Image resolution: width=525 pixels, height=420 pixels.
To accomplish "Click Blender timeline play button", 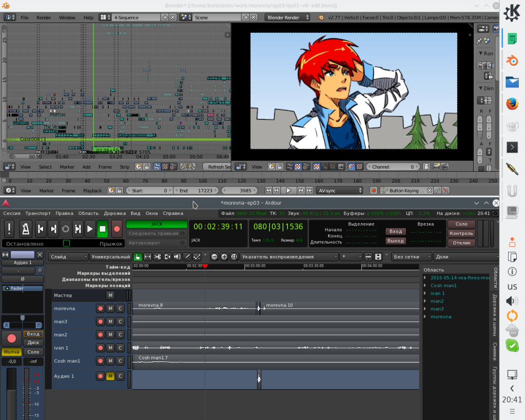I will [288, 191].
